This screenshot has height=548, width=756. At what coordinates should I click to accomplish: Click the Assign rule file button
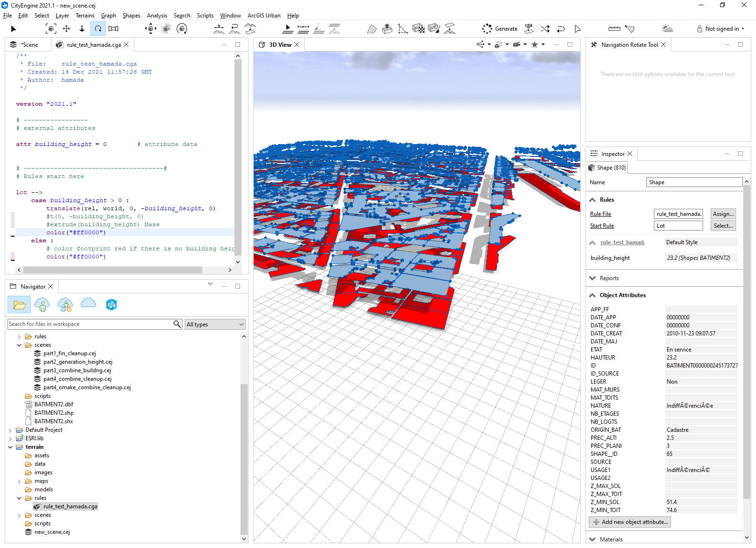point(723,214)
